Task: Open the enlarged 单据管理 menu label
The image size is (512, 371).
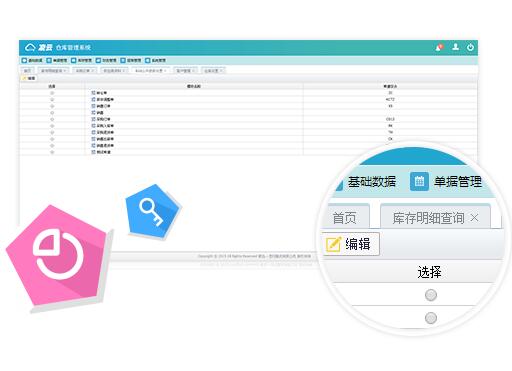Action: coord(458,182)
